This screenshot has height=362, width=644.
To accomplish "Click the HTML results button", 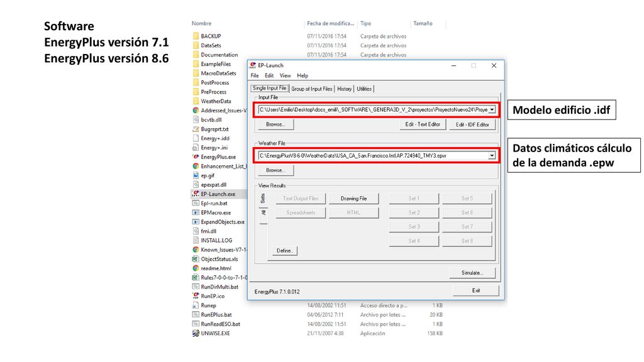I will (x=353, y=212).
